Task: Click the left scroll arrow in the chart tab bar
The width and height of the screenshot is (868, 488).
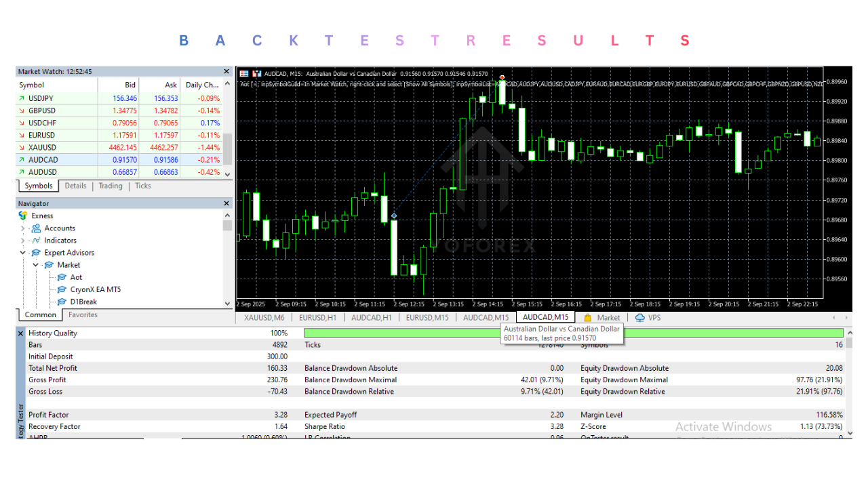Action: tap(833, 317)
